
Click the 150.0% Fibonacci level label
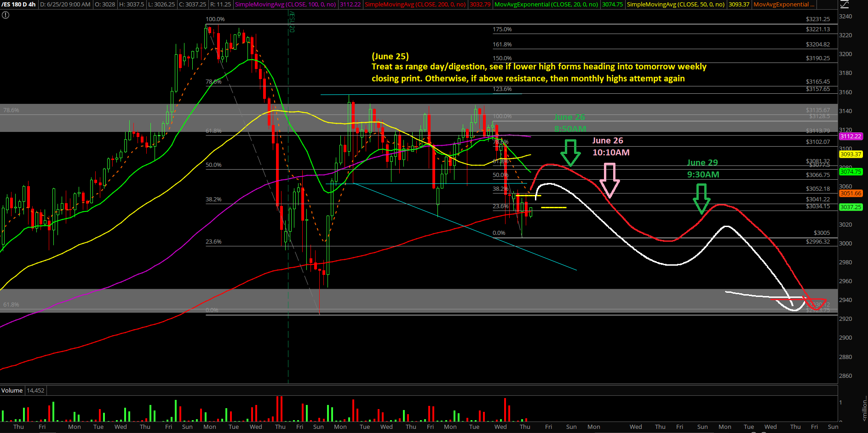click(502, 58)
